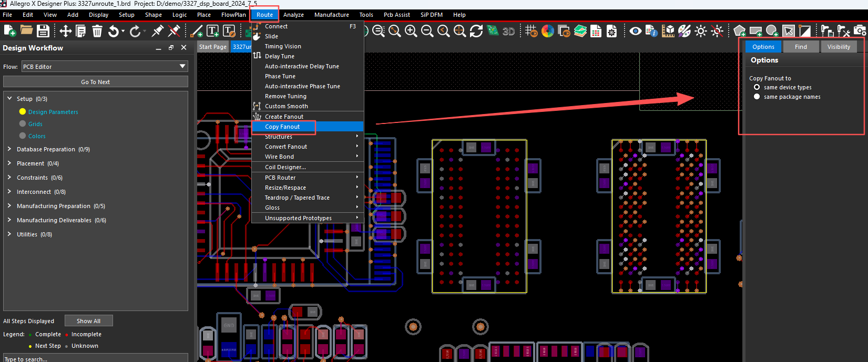Select the Move tool icon

pyautogui.click(x=65, y=32)
